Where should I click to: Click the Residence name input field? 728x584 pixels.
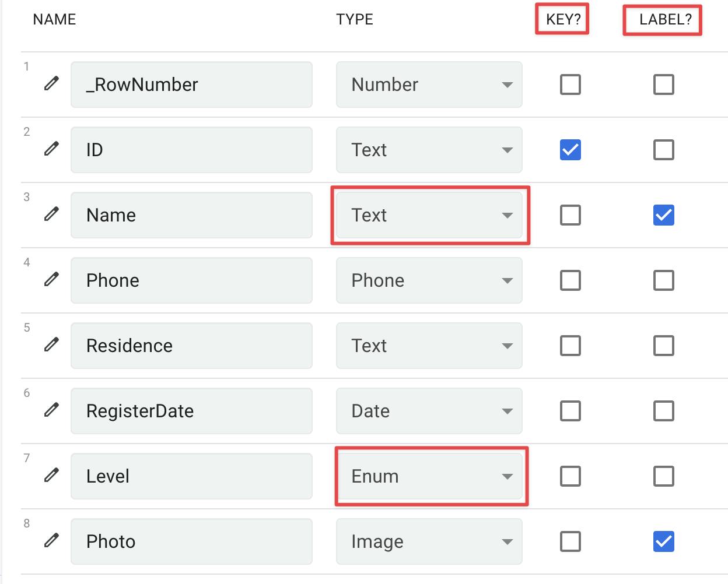[191, 346]
